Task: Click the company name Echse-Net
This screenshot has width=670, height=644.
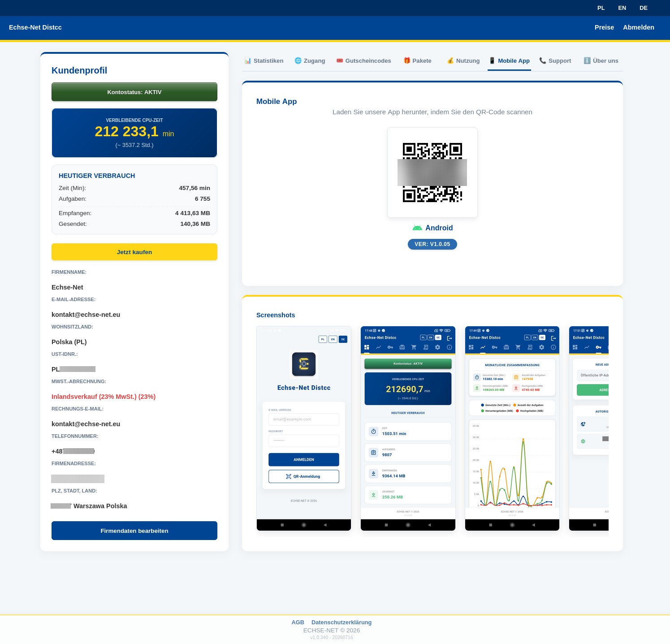Action: 67,287
